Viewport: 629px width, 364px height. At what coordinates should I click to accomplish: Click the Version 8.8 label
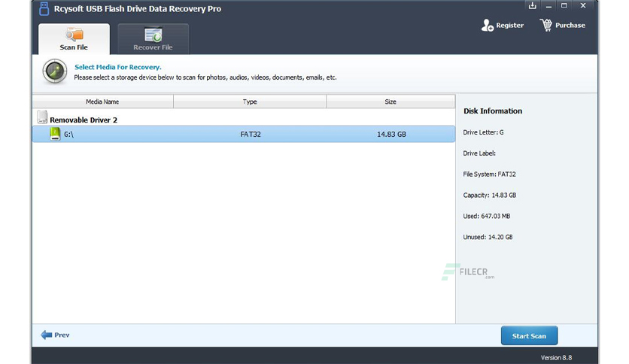click(556, 357)
